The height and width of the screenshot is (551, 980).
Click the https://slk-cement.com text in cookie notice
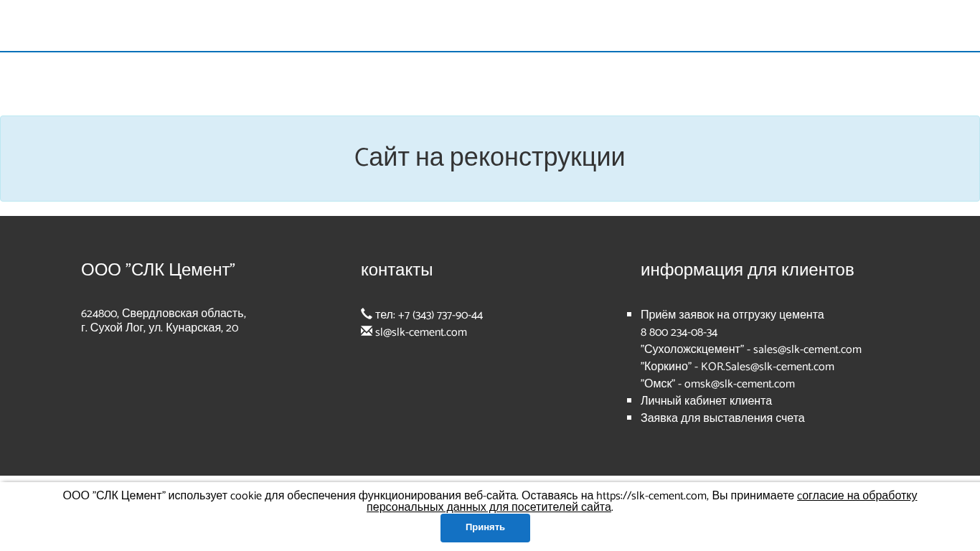652,496
